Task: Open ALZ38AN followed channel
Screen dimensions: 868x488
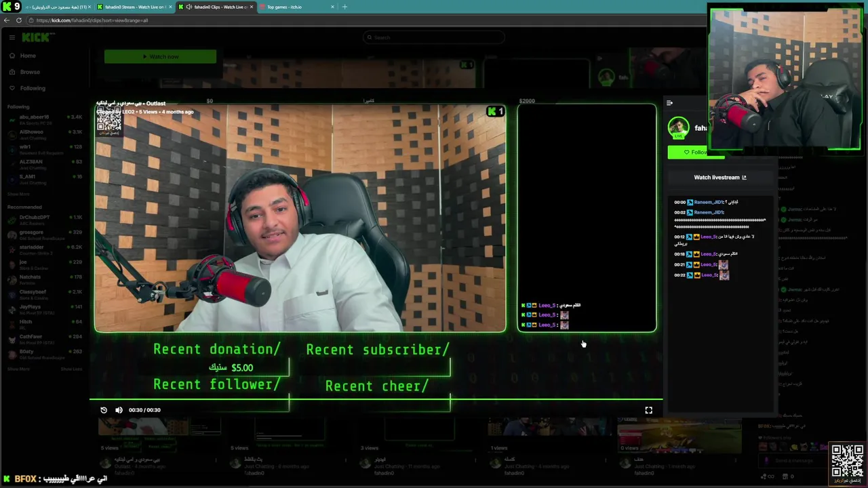Action: click(44, 165)
